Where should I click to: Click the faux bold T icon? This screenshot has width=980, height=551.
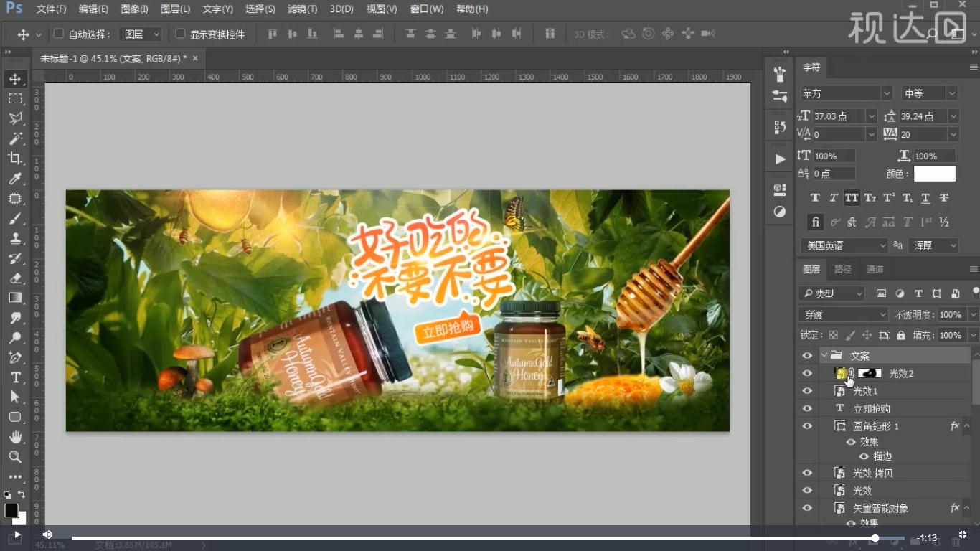point(815,198)
